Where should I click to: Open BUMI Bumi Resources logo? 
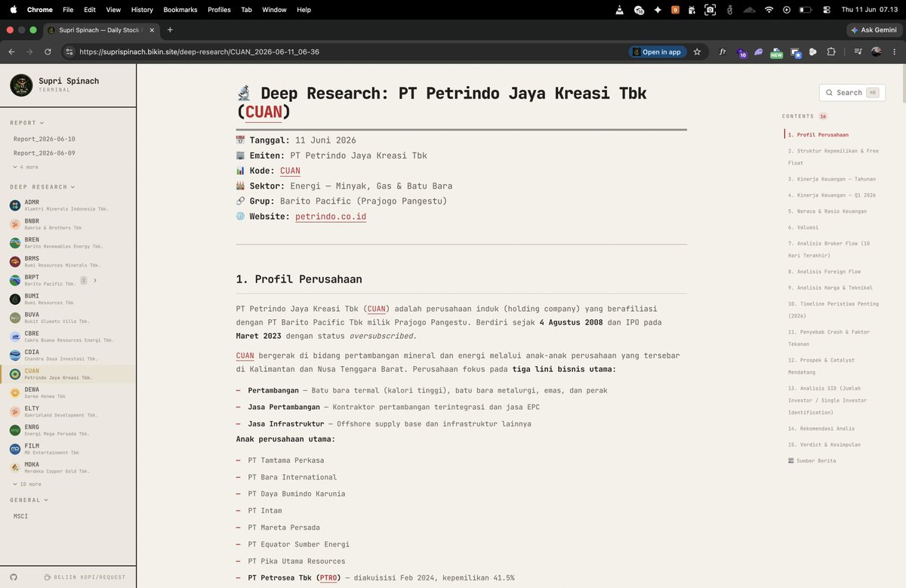(x=15, y=299)
